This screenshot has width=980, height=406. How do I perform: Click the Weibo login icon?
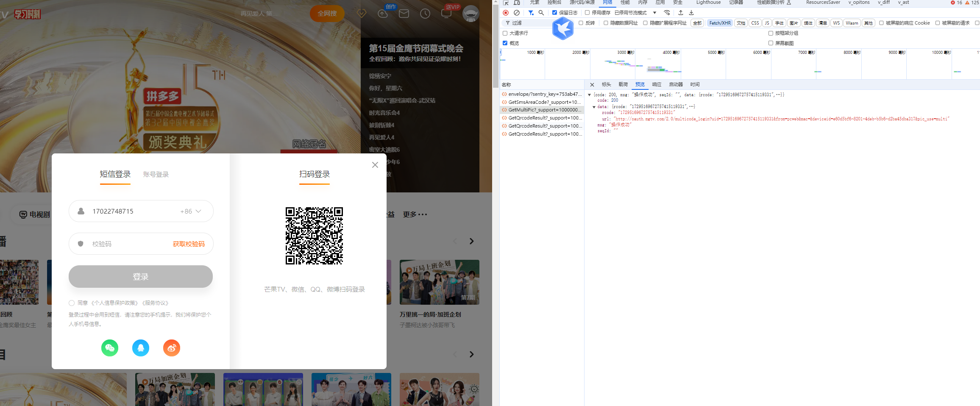tap(172, 348)
